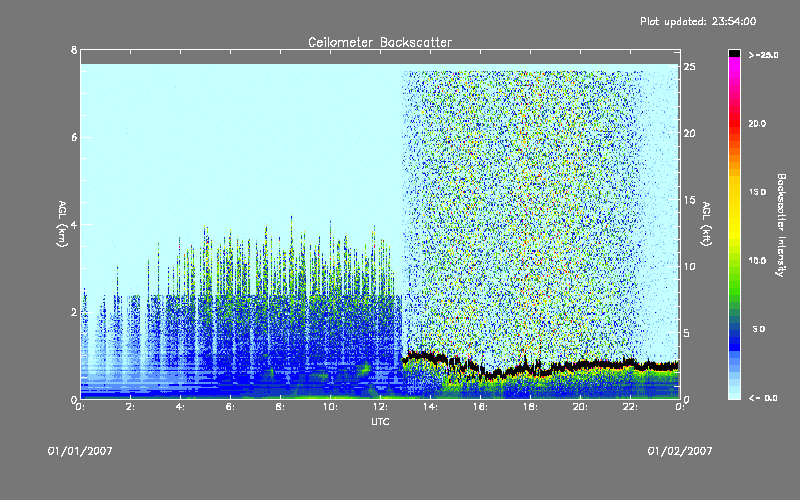Image resolution: width=800 pixels, height=500 pixels.
Task: Select the end date label 01/02/2007
Action: coord(680,451)
